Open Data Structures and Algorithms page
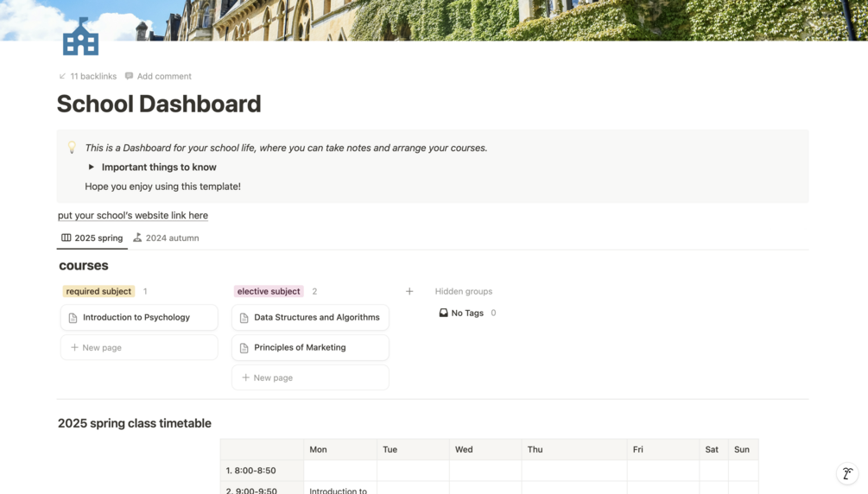Image resolution: width=868 pixels, height=494 pixels. coord(316,317)
